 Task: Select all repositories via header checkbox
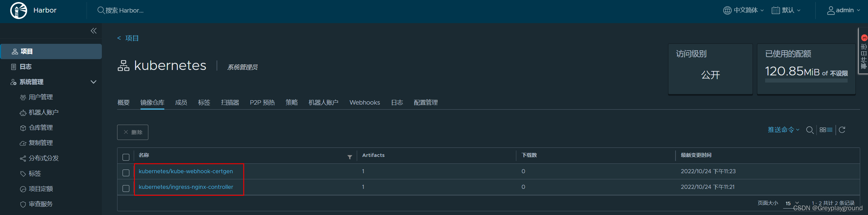tap(126, 157)
